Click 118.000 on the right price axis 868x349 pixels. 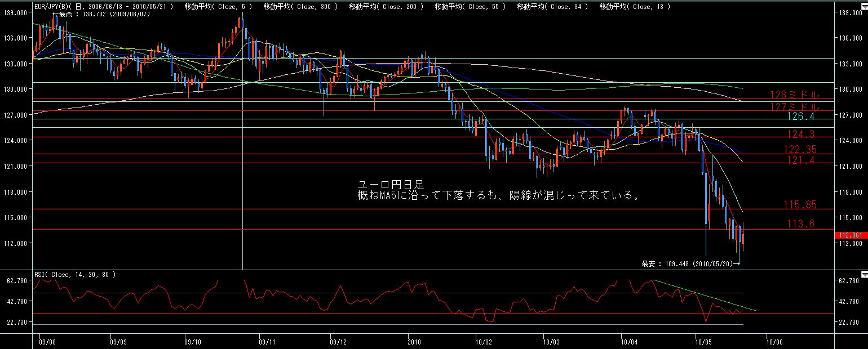[851, 192]
